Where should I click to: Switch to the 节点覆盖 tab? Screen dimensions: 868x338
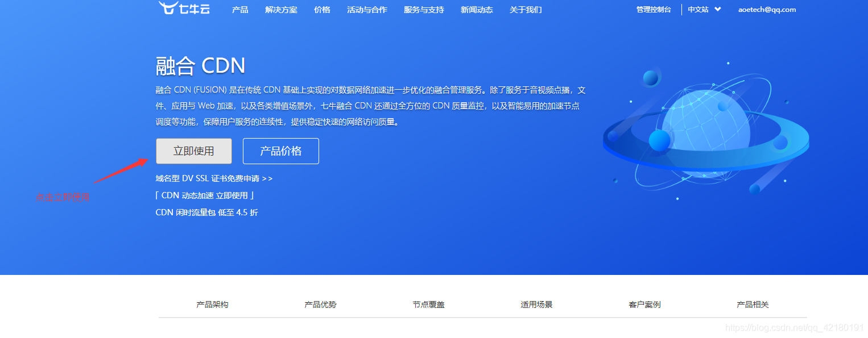(x=428, y=304)
